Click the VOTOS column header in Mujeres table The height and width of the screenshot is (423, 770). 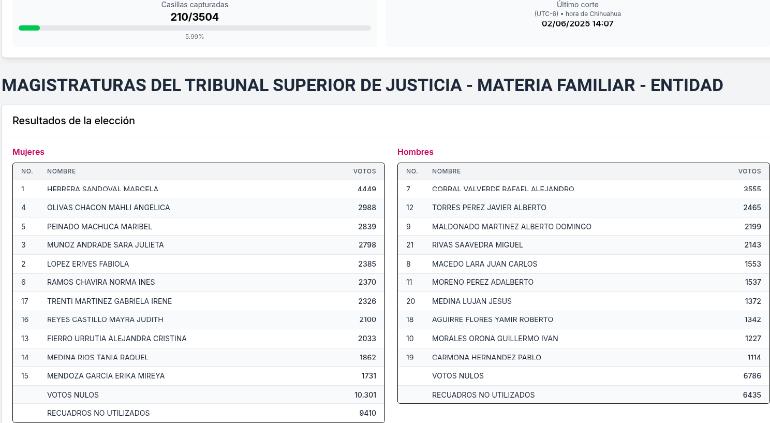point(364,171)
